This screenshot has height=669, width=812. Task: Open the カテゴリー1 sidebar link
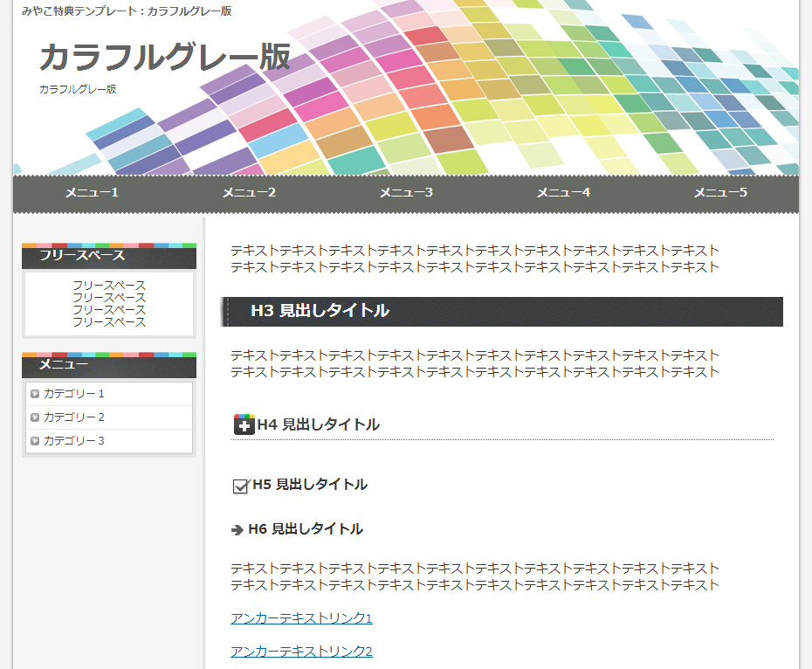point(73,394)
